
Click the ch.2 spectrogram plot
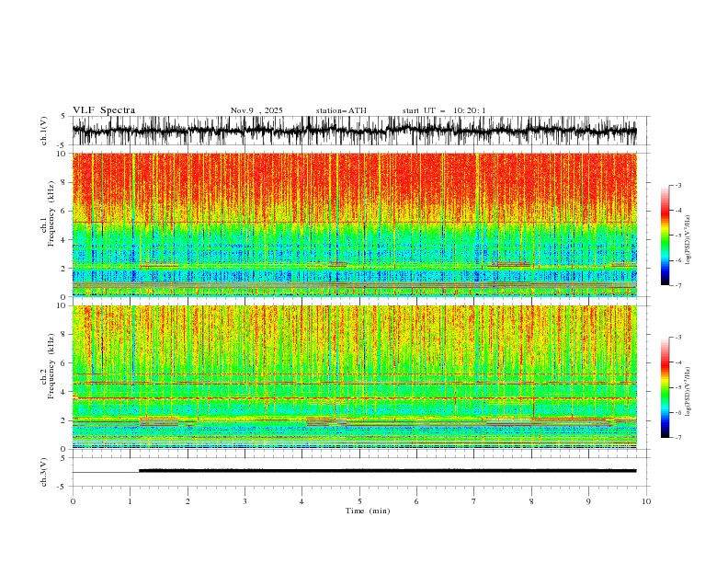(x=355, y=377)
